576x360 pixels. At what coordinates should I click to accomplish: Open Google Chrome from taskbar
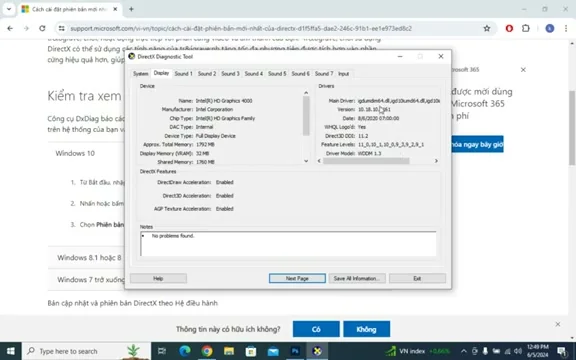coord(207,351)
